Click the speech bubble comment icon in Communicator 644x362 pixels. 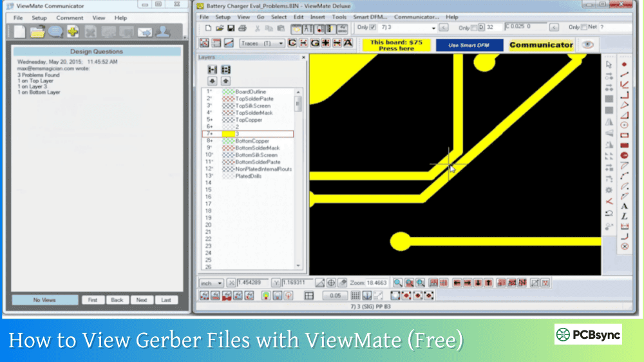(x=55, y=32)
